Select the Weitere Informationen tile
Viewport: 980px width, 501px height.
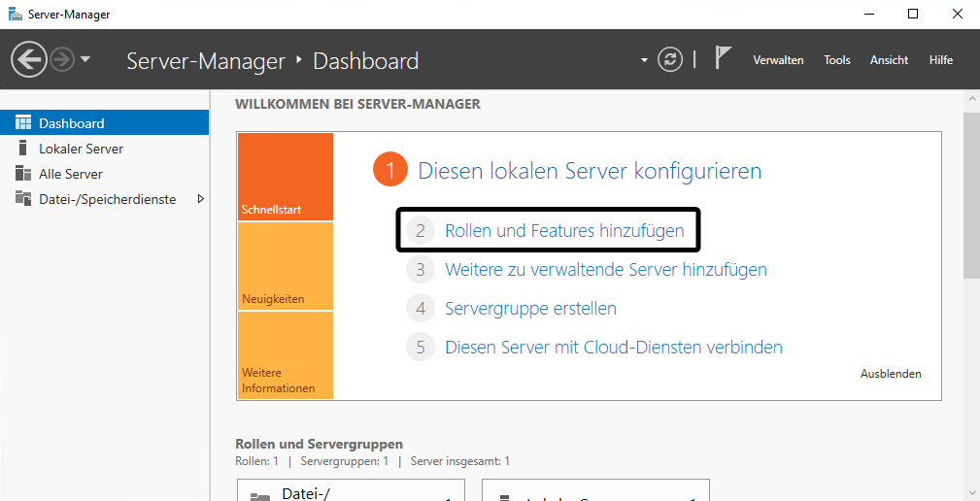click(x=285, y=354)
